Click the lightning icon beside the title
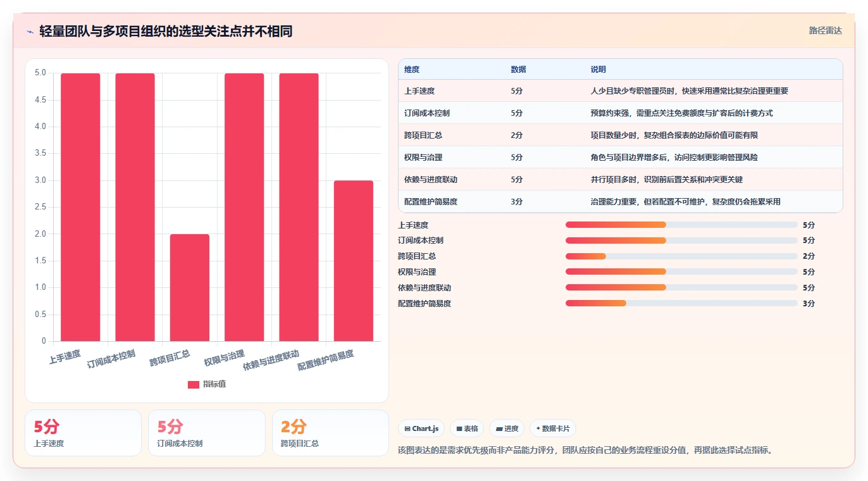The image size is (868, 481). pos(30,31)
